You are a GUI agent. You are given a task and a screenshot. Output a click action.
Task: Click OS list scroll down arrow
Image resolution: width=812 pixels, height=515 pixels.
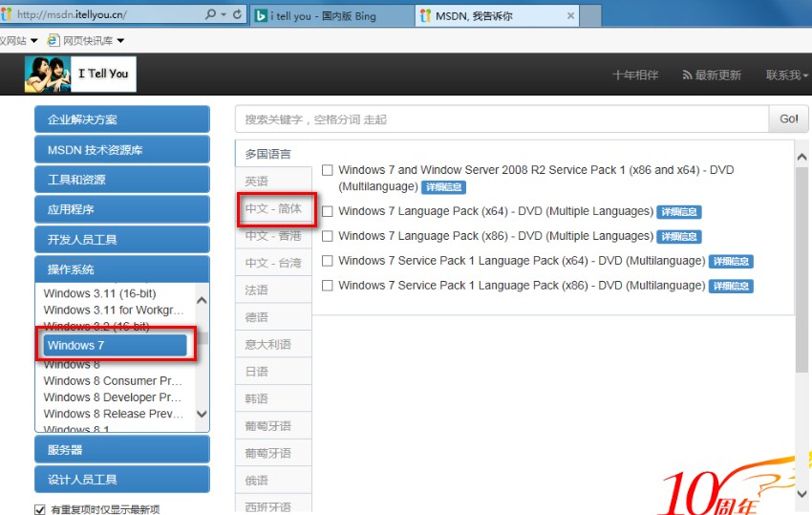[x=202, y=414]
